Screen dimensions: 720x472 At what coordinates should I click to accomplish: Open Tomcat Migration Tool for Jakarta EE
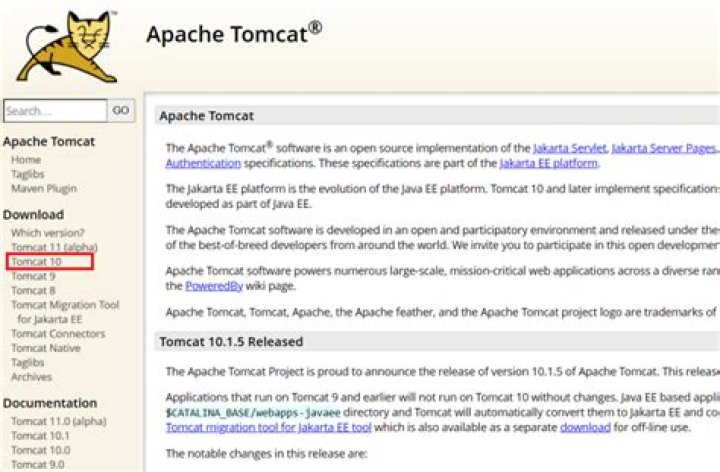pos(65,305)
